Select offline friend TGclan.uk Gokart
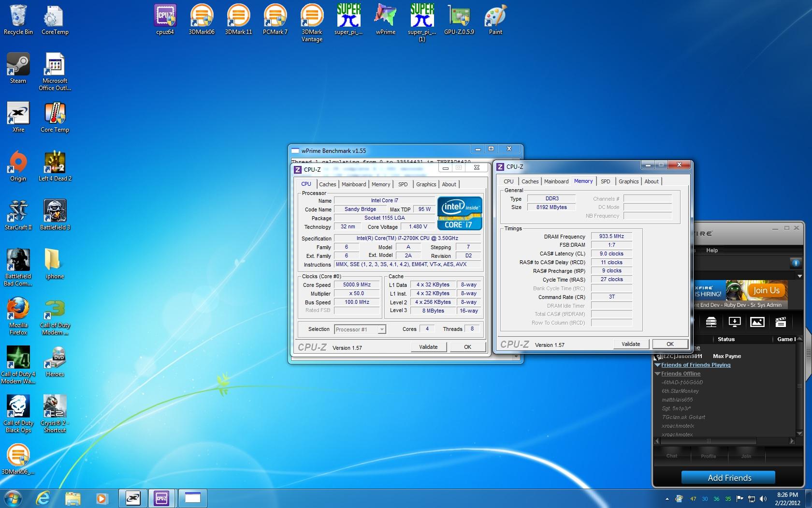The width and height of the screenshot is (812, 508). point(683,417)
